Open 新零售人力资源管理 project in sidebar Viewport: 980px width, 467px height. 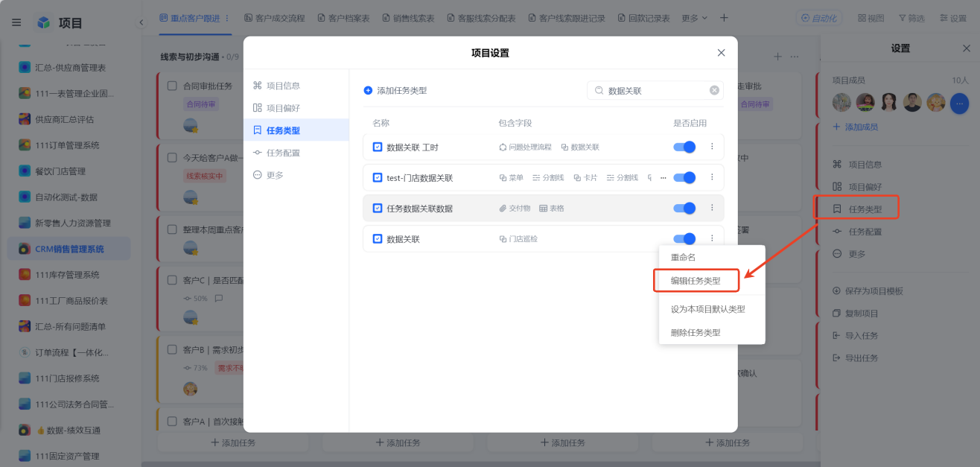point(69,223)
